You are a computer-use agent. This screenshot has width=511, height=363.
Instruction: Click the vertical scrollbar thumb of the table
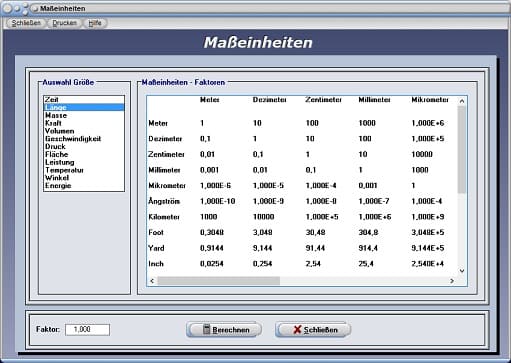pos(462,149)
